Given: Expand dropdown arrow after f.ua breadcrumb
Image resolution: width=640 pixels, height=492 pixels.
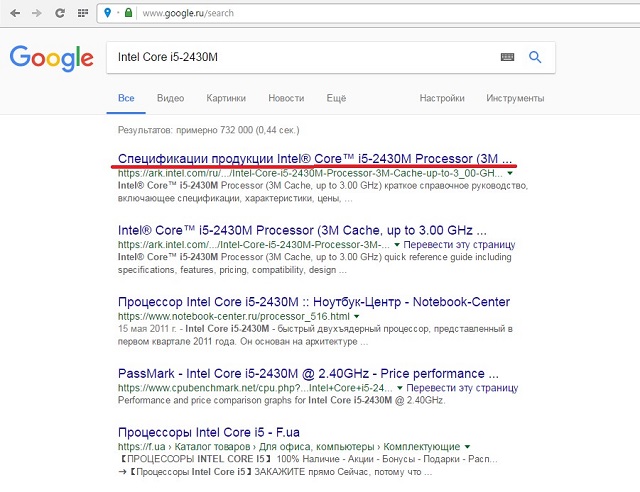Looking at the screenshot, I should (x=467, y=447).
